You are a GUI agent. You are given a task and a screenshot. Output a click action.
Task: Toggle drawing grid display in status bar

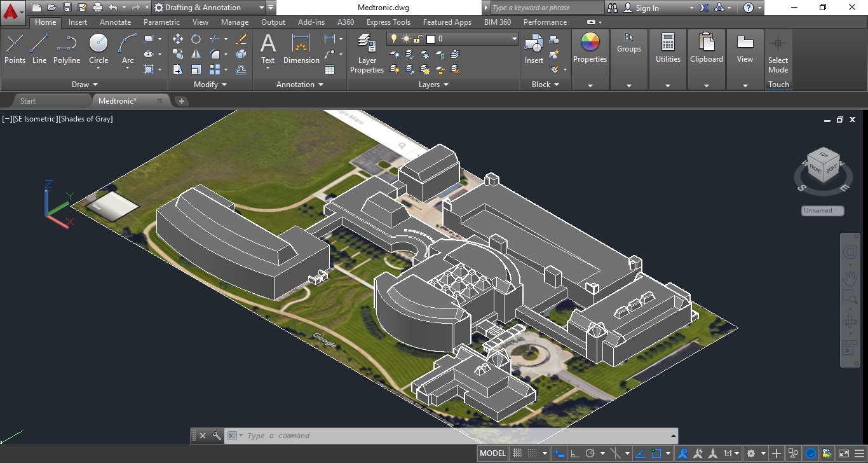(517, 453)
